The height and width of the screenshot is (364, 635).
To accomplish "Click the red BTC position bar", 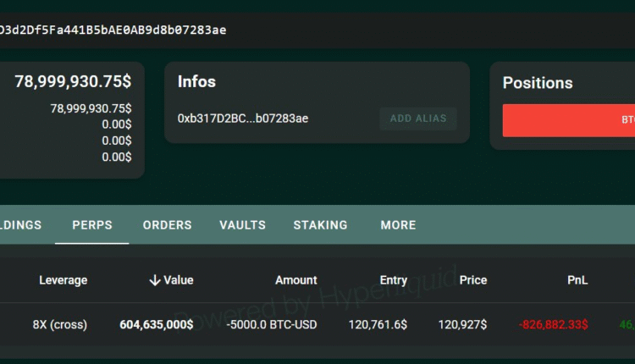I will coord(569,120).
